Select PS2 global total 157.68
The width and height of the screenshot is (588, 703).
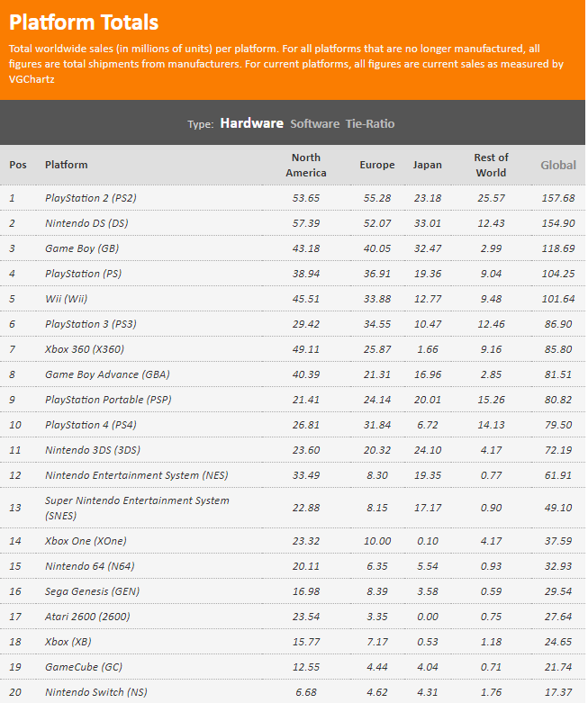558,198
